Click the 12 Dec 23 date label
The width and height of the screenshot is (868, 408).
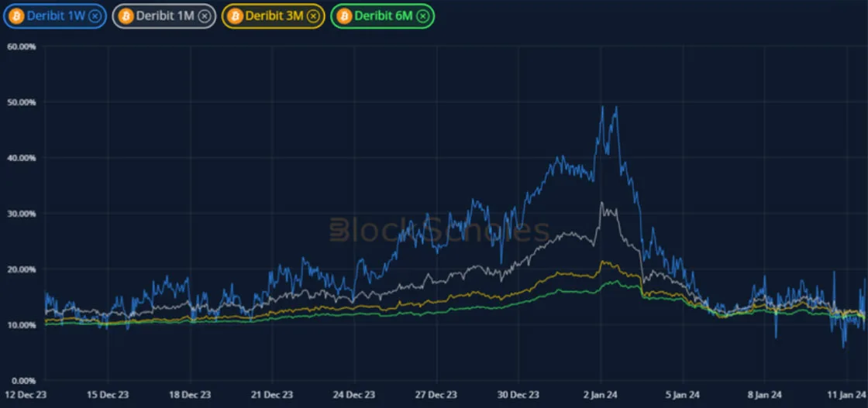26,395
